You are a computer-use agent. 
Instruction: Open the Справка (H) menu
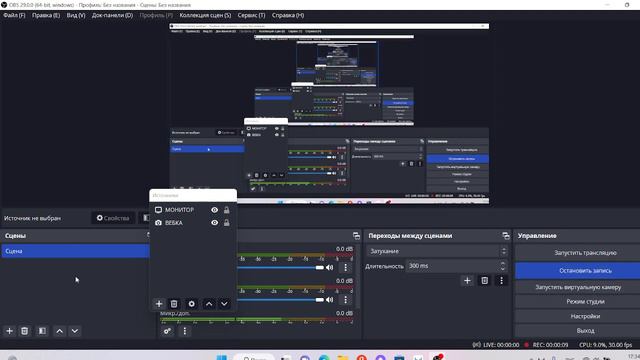pyautogui.click(x=288, y=15)
